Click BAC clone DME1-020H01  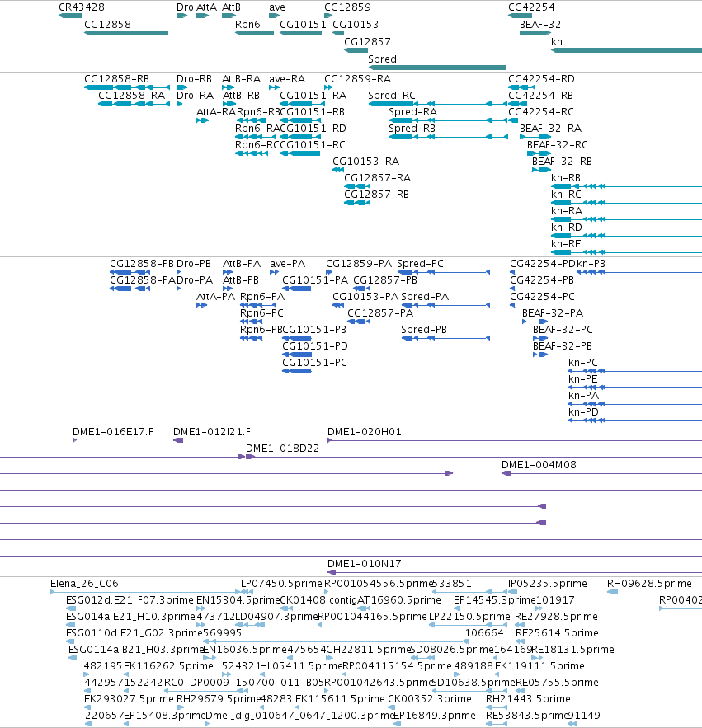(x=365, y=432)
